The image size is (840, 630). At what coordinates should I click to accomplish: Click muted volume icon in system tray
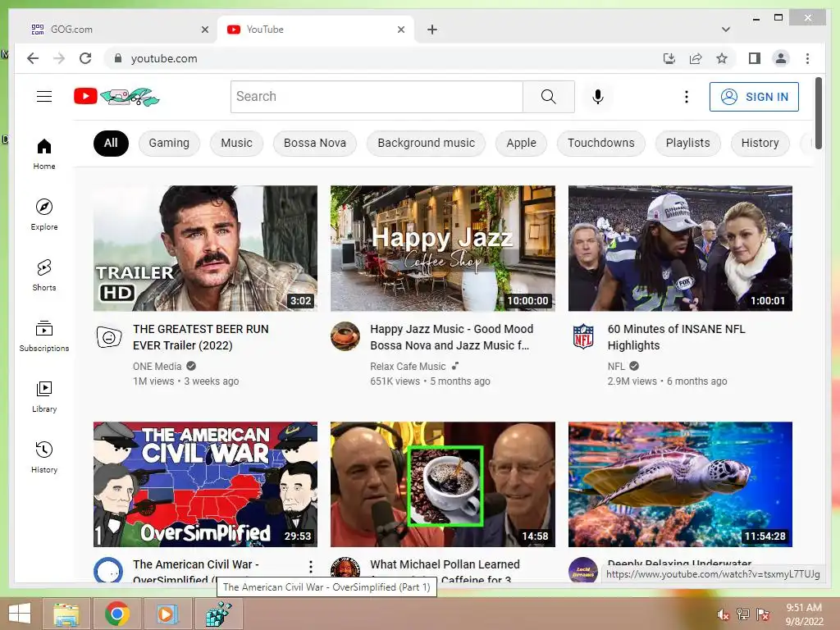tap(723, 614)
